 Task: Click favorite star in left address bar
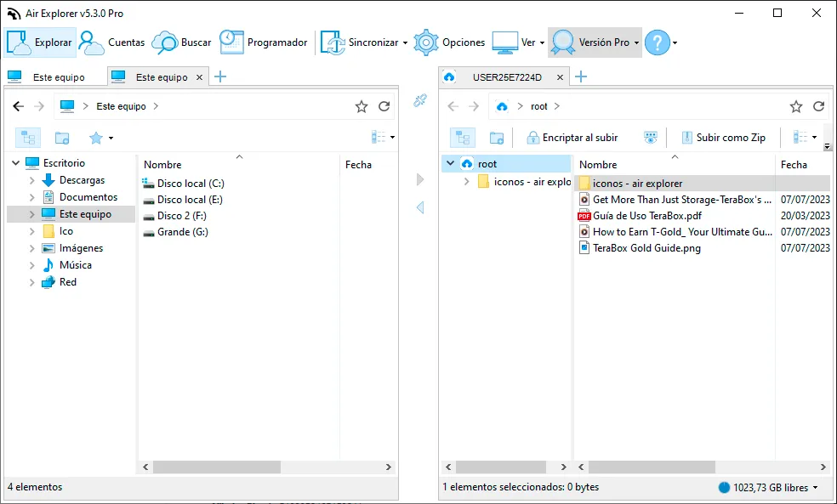(x=362, y=107)
